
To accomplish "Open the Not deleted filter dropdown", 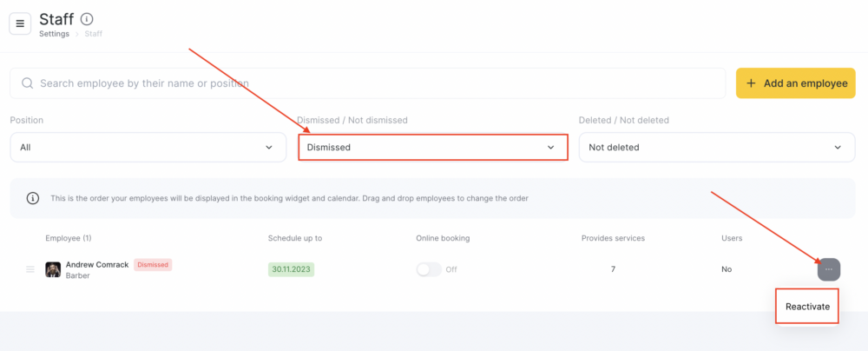I will 717,148.
